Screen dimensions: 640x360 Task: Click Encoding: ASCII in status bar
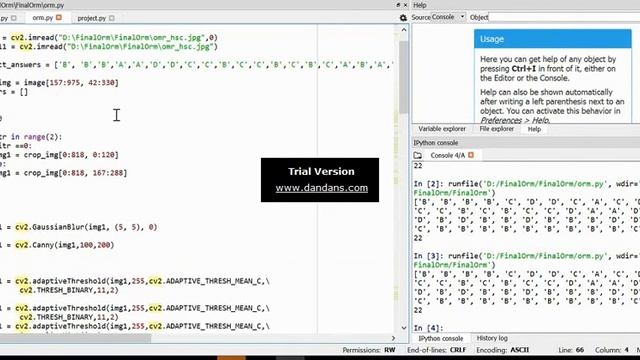coord(502,350)
